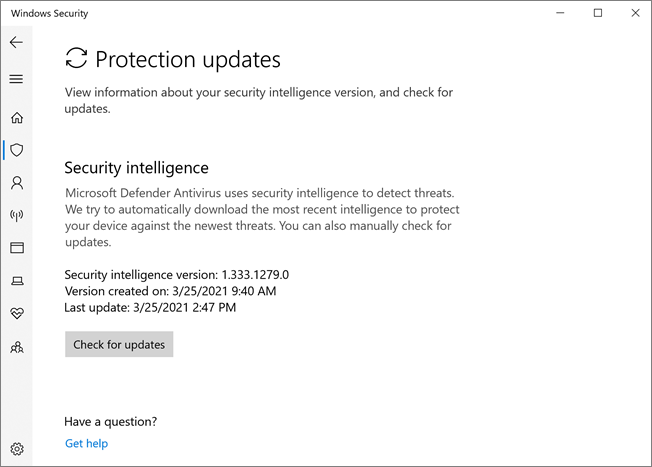Expand the hamburger navigation menu
This screenshot has height=467, width=652.
pos(16,79)
